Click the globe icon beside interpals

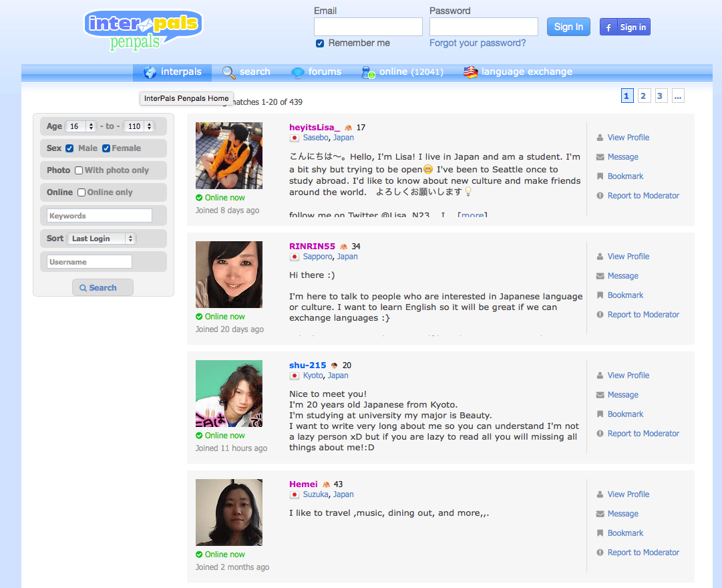click(150, 72)
